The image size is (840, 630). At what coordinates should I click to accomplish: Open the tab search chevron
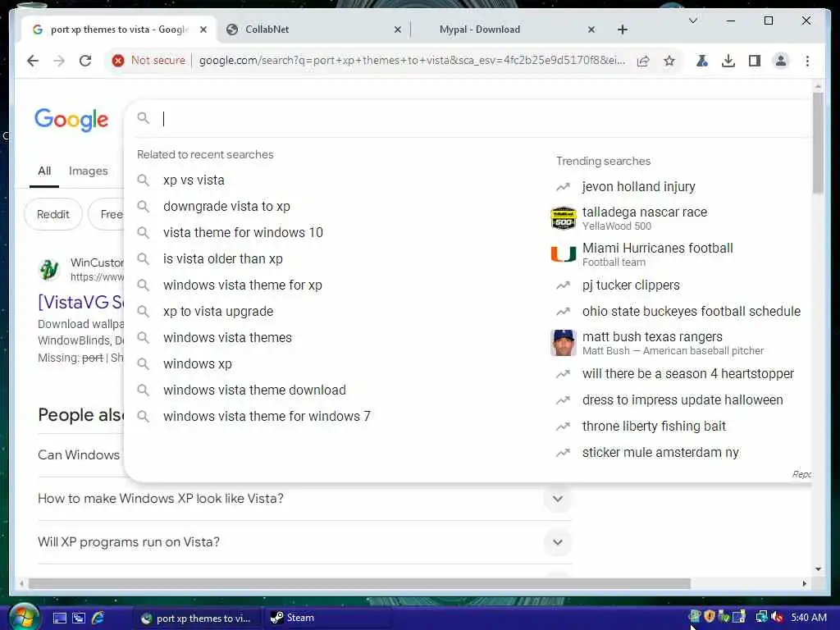[x=692, y=21]
